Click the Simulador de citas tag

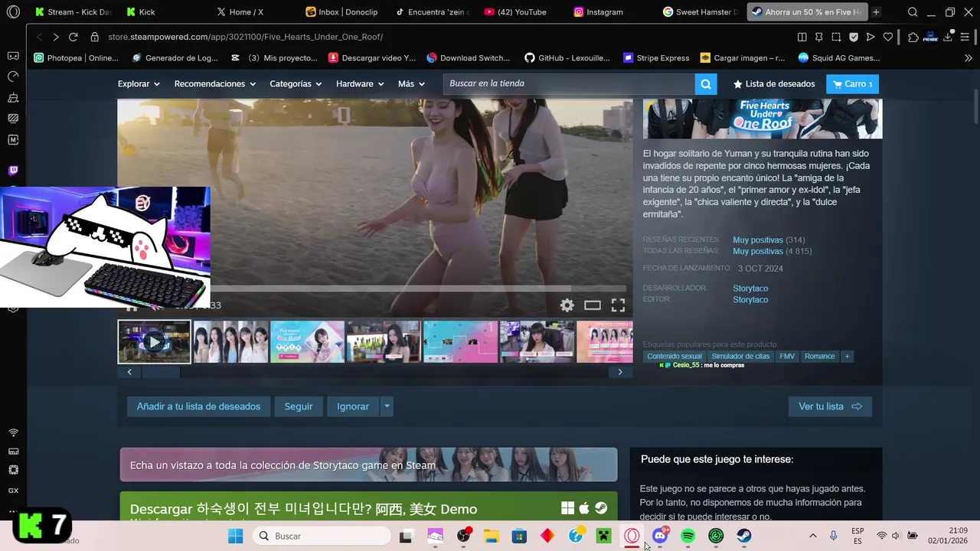coord(740,357)
